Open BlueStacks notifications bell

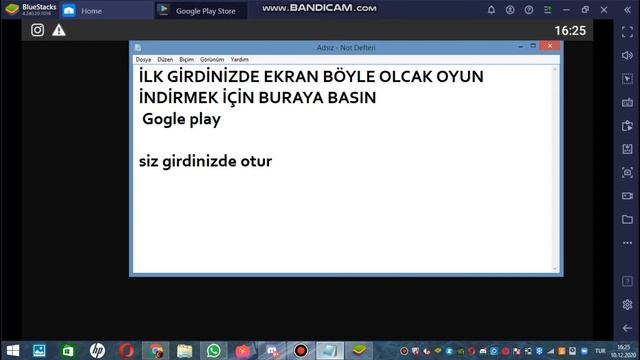coord(491,10)
